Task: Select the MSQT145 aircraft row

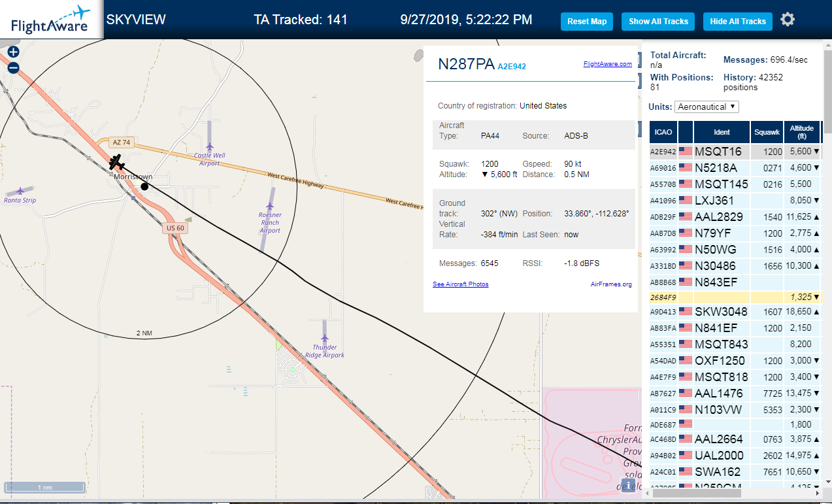Action: coord(735,184)
